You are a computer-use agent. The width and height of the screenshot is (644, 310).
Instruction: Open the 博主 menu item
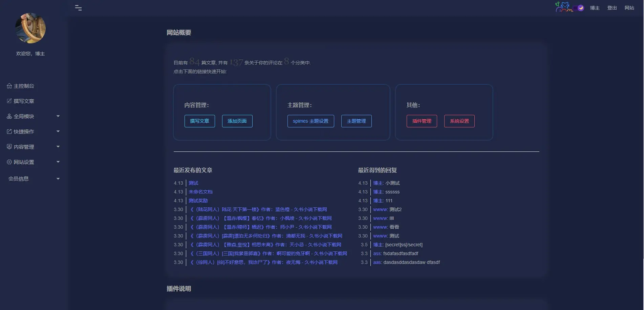pos(595,7)
